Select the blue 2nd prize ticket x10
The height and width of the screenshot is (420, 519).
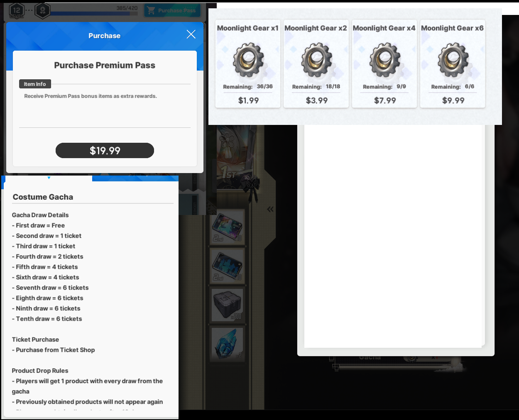pos(227,266)
